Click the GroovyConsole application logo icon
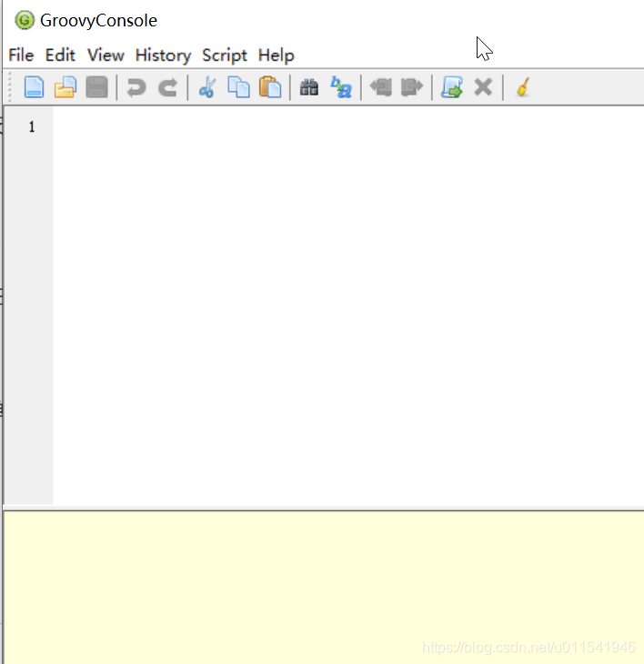This screenshot has width=644, height=664. coord(25,20)
